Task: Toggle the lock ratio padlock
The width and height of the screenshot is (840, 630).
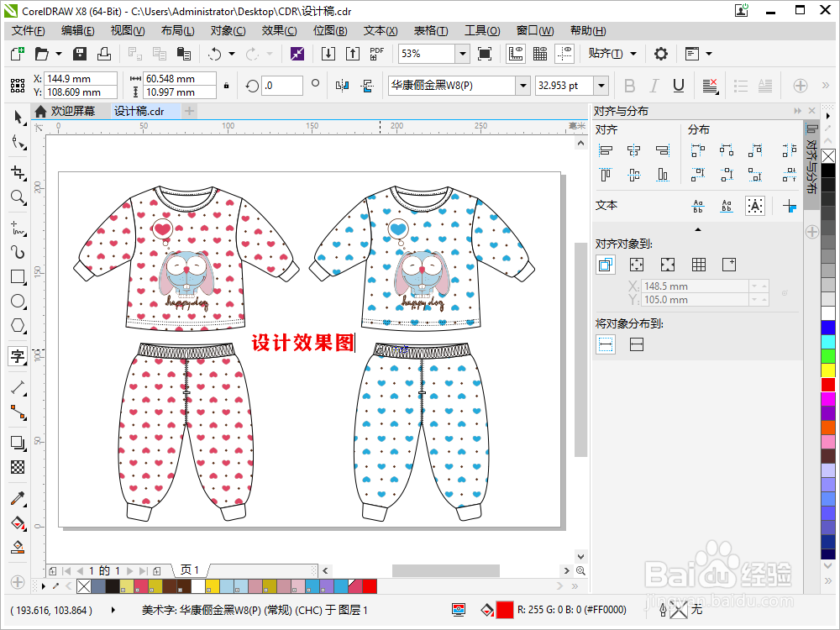Action: point(227,86)
